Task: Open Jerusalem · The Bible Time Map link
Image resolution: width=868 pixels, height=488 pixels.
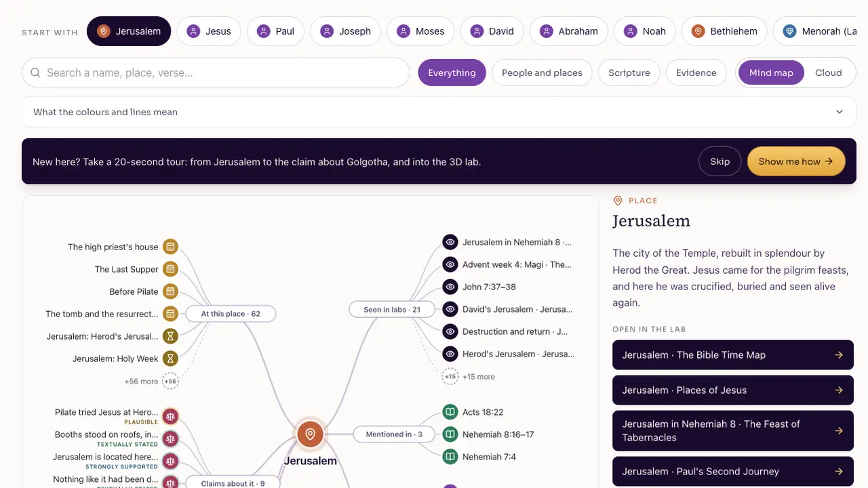Action: 733,354
